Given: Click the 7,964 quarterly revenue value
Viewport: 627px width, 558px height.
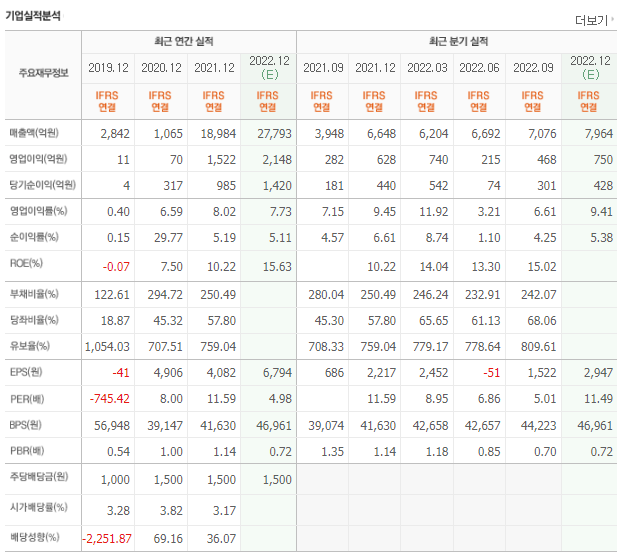Looking at the screenshot, I should (599, 134).
